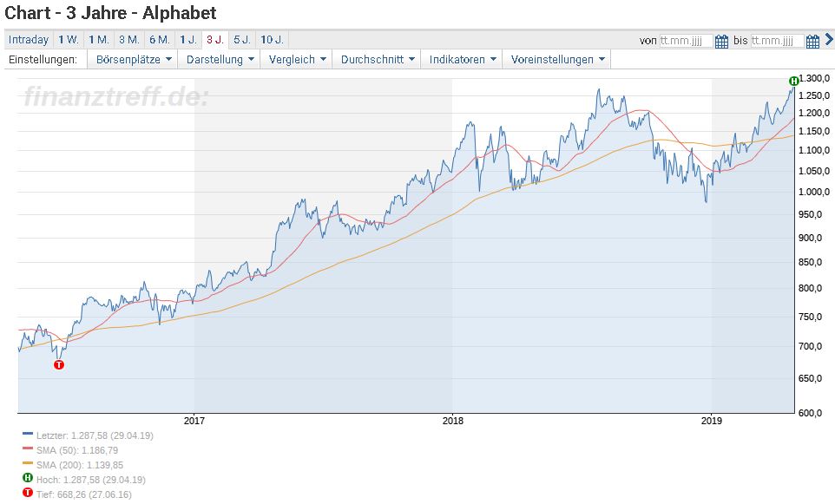Open the Indikatoren dropdown
835x504 pixels.
[x=462, y=60]
